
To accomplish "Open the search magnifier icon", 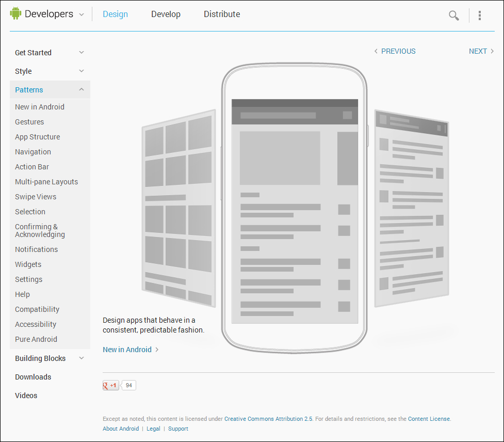I will pyautogui.click(x=454, y=15).
